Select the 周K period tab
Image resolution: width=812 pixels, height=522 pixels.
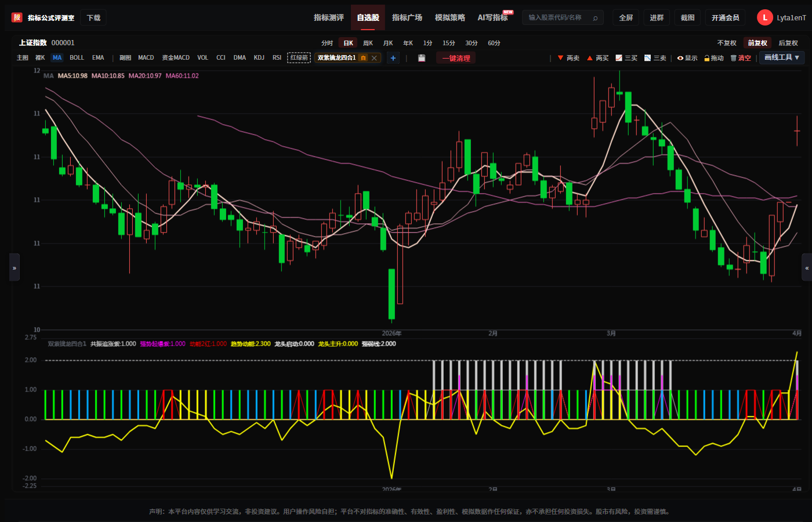(368, 43)
